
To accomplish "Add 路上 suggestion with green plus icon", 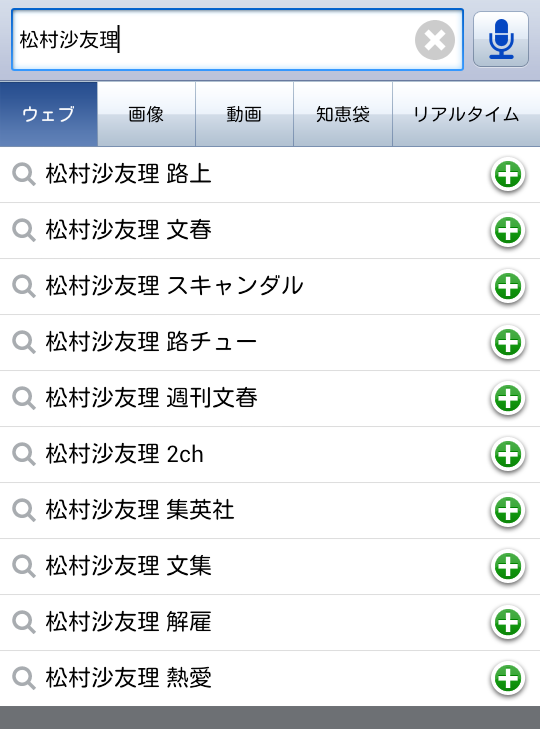I will (508, 175).
